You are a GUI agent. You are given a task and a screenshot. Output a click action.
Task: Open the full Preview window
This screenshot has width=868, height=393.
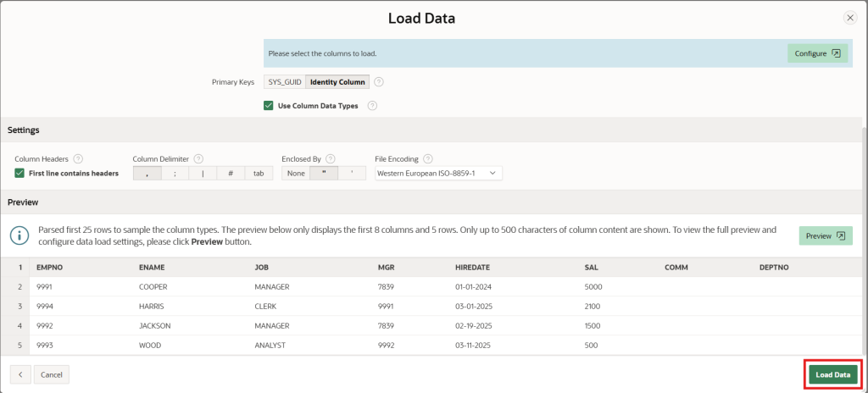[x=826, y=235]
